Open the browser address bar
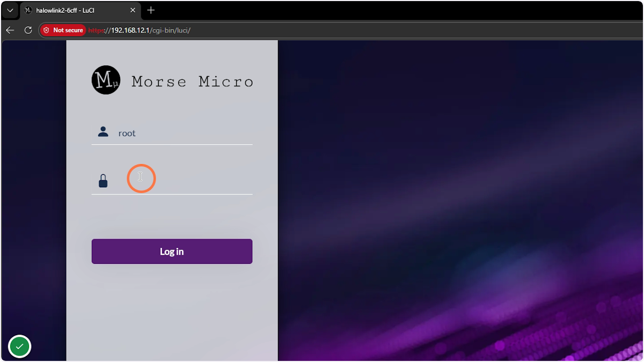The image size is (644, 362). 322,30
